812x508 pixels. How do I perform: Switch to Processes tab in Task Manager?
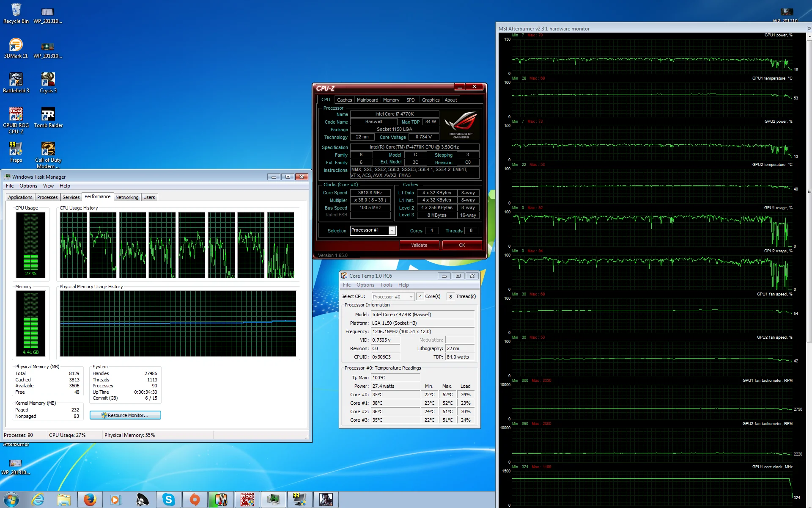tap(47, 197)
